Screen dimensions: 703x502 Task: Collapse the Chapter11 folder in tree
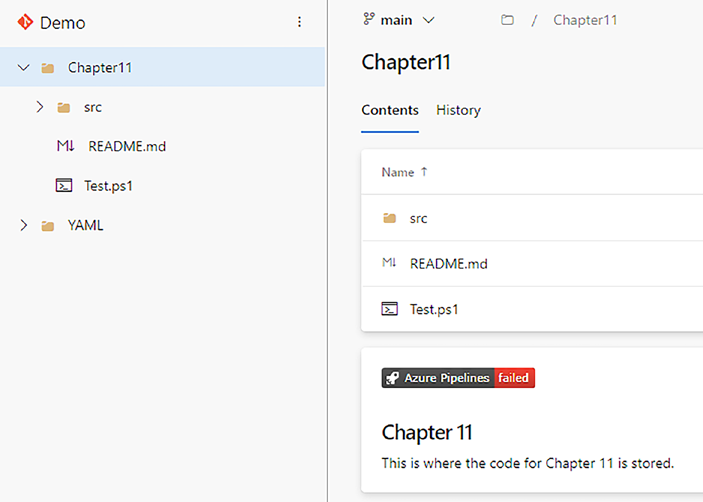(x=24, y=68)
